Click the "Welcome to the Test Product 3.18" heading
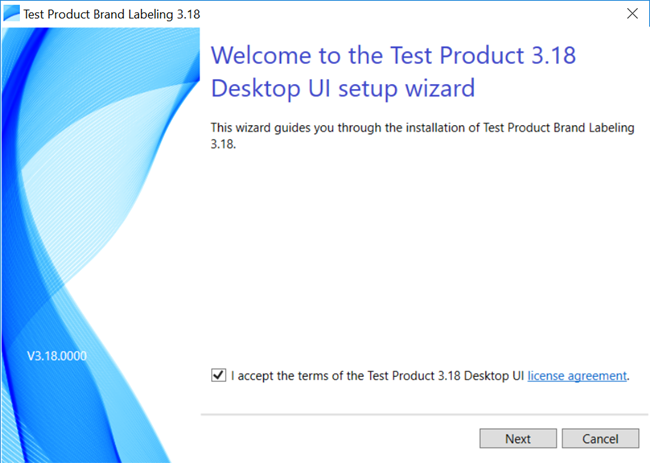Viewport: 650px width, 464px height. click(x=393, y=55)
